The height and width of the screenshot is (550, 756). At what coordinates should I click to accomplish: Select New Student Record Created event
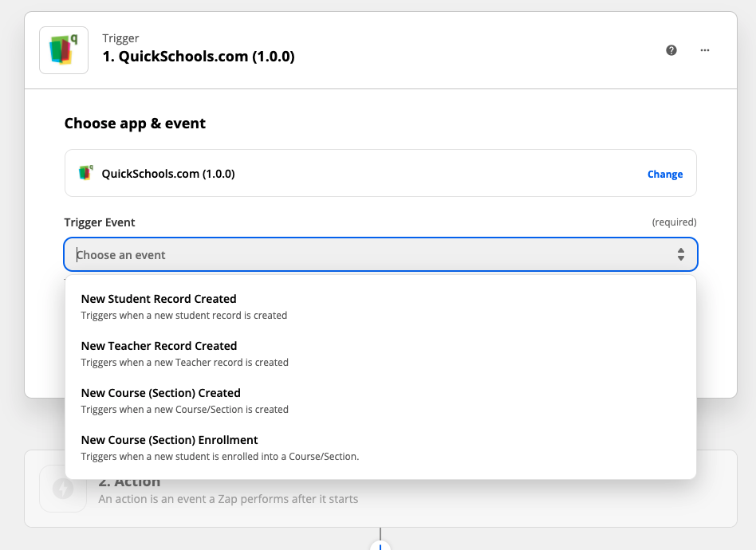coord(380,307)
